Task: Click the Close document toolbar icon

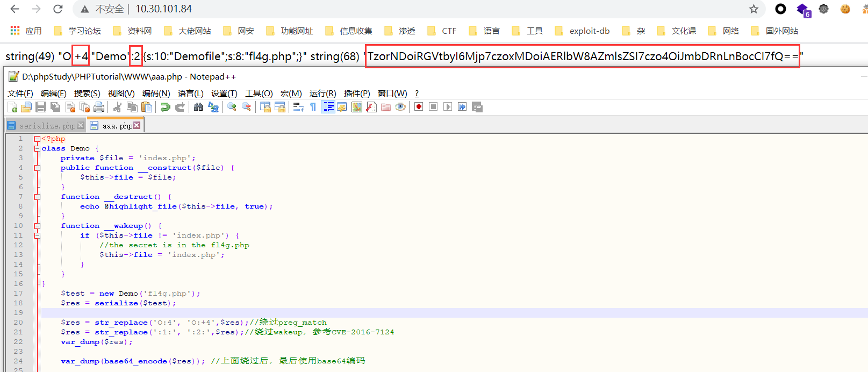Action: (x=70, y=107)
